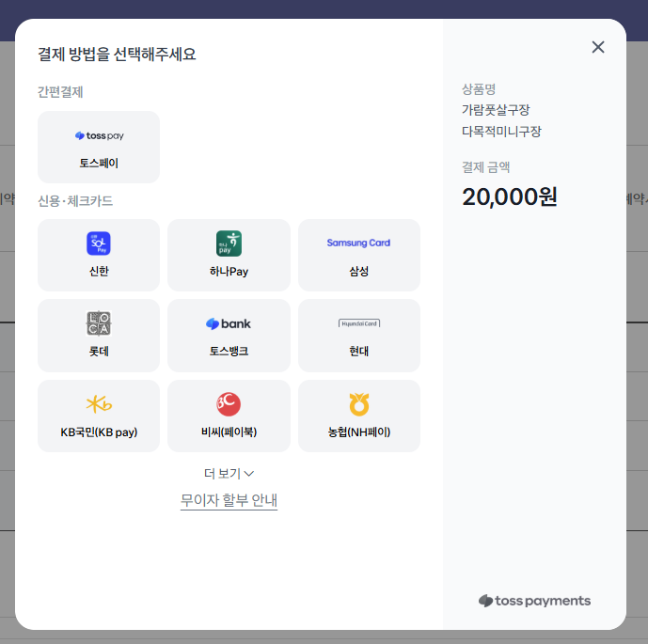This screenshot has width=648, height=644.
Task: Click product text 다목적미니구장
Action: tap(501, 132)
